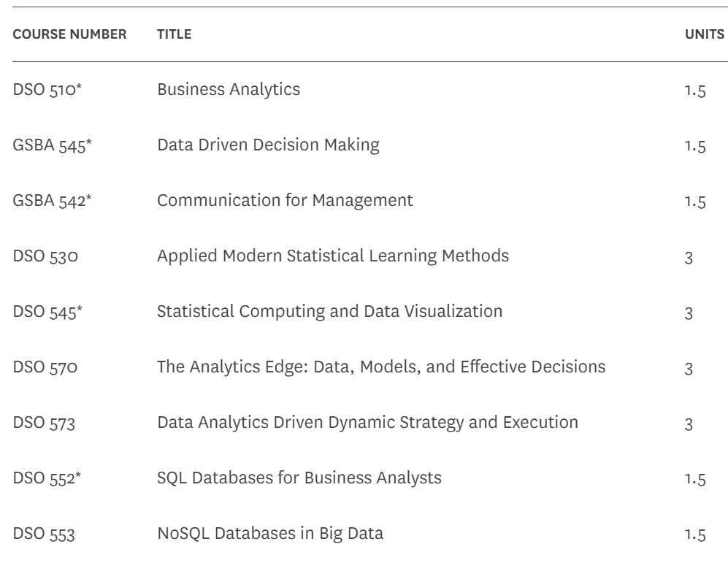Screen dimensions: 728x563
Task: Open Data Driven Decision Making course
Action: point(269,145)
